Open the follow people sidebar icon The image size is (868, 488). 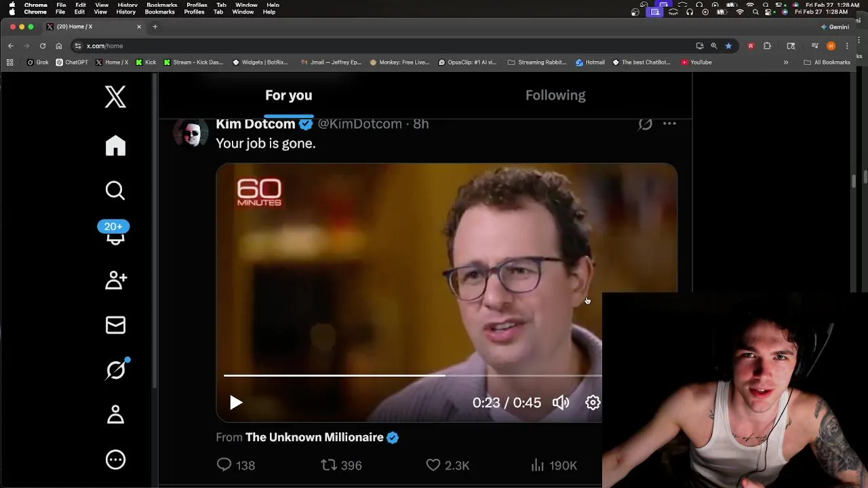116,280
